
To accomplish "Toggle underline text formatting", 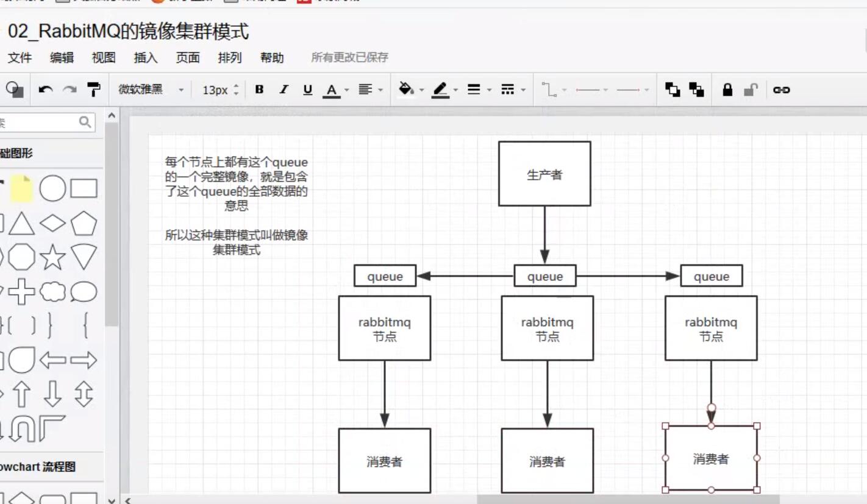I will coord(307,90).
